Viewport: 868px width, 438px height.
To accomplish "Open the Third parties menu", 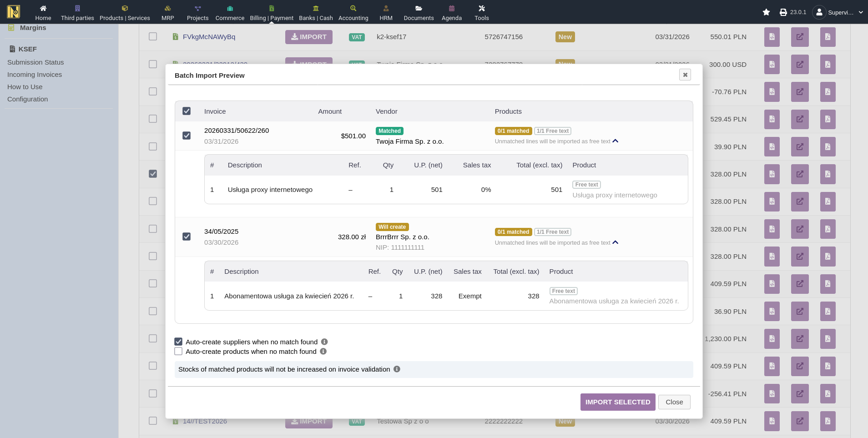I will coord(77,12).
